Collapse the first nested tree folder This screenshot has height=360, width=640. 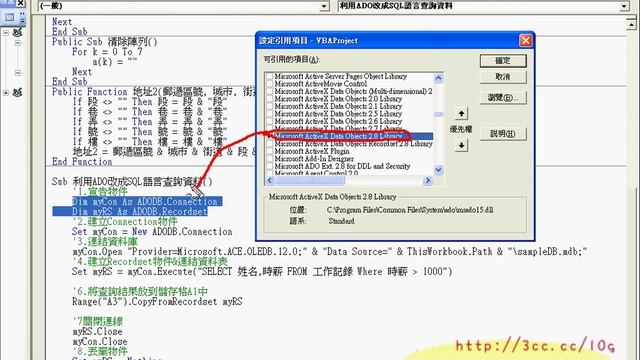click(x=18, y=42)
